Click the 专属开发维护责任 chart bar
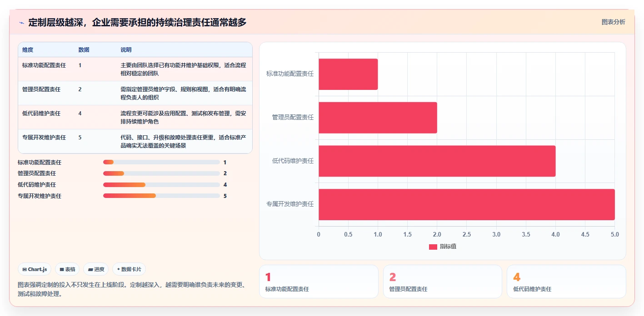644x316 pixels. (x=467, y=204)
